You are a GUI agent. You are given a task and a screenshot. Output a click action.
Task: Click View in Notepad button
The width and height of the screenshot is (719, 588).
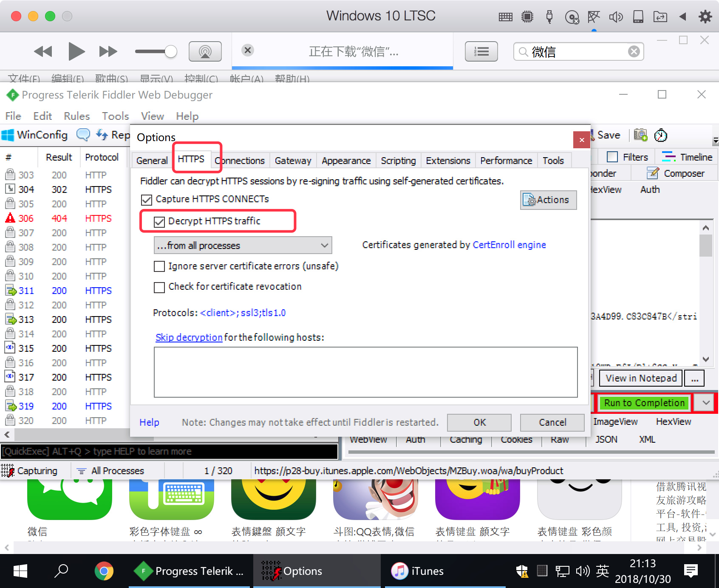tap(641, 378)
